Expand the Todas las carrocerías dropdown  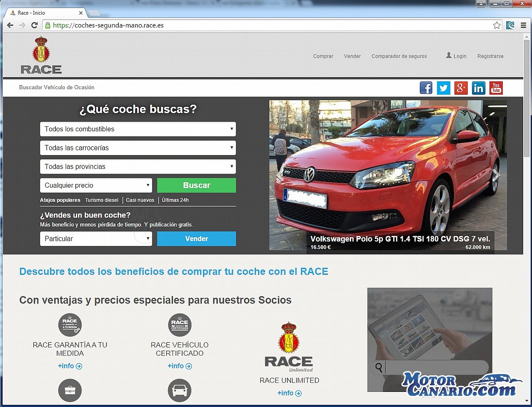[138, 148]
